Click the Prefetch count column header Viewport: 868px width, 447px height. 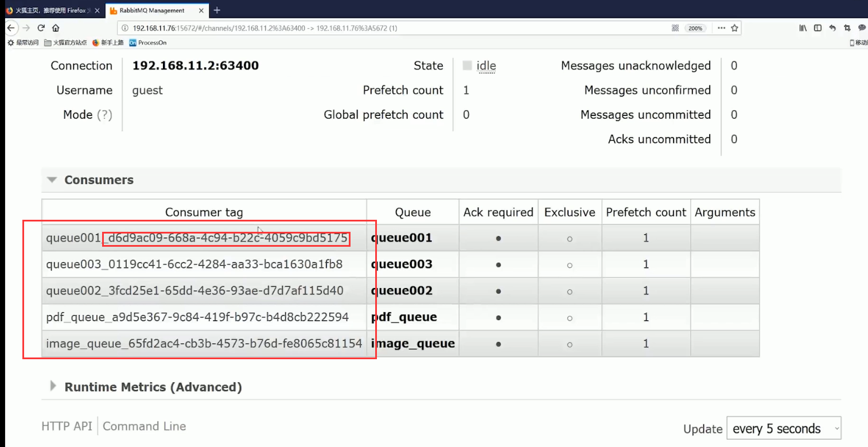[646, 212]
